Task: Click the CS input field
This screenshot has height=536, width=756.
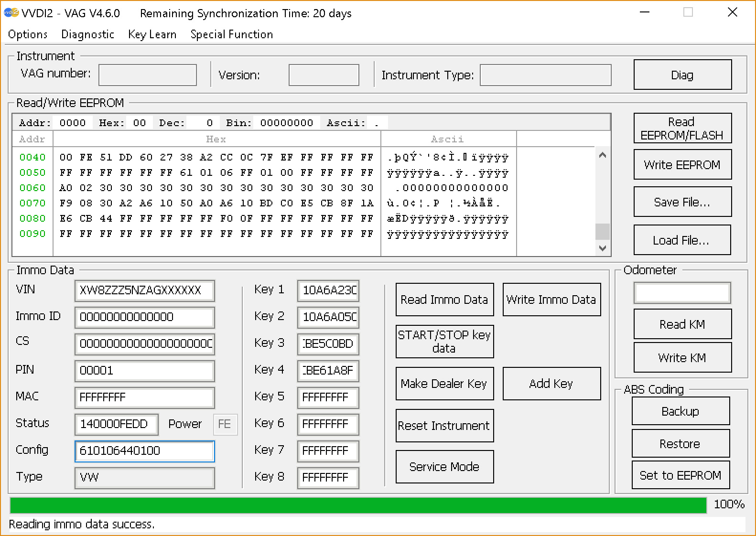Action: pyautogui.click(x=145, y=344)
